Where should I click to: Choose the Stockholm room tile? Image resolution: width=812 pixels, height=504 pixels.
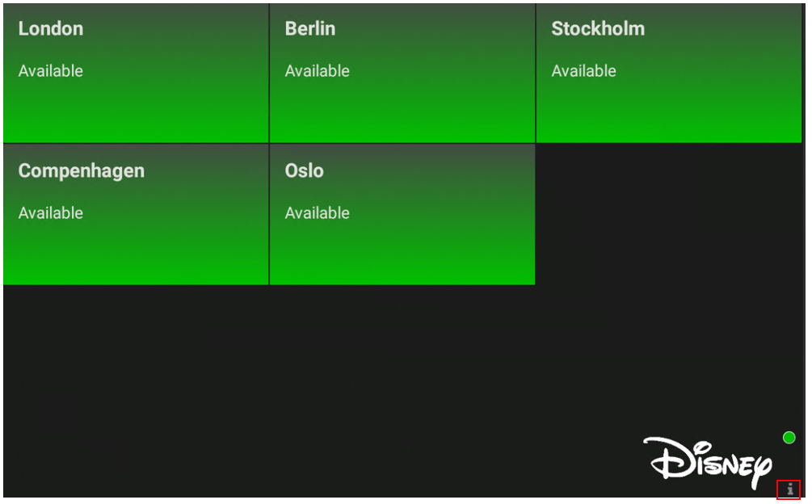668,73
